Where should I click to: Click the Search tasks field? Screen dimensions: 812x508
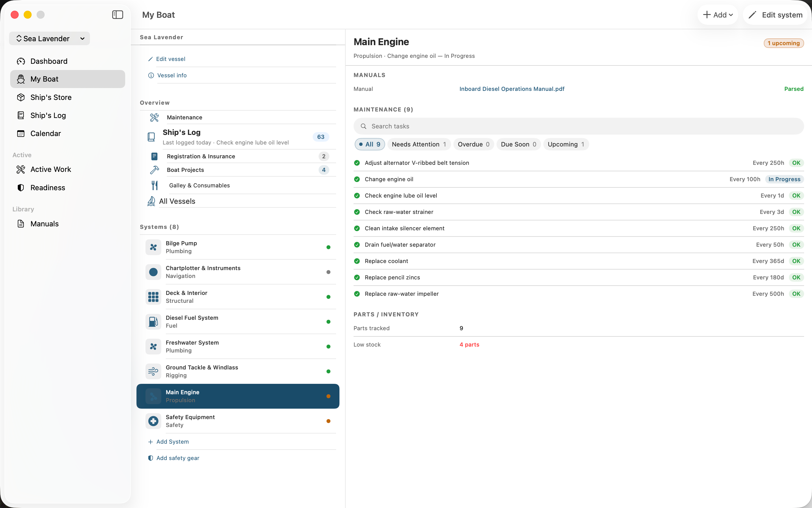[579, 126]
